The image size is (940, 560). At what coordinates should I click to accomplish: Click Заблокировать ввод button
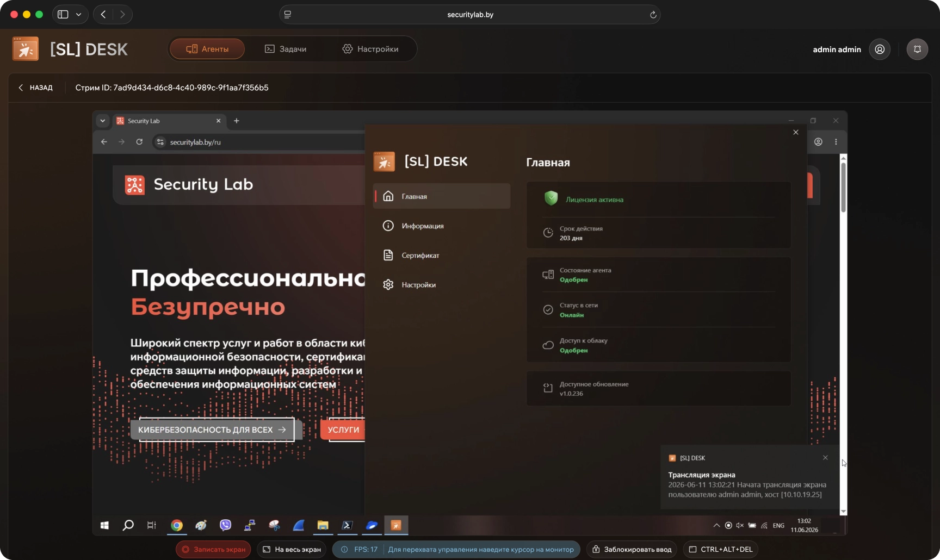point(632,549)
